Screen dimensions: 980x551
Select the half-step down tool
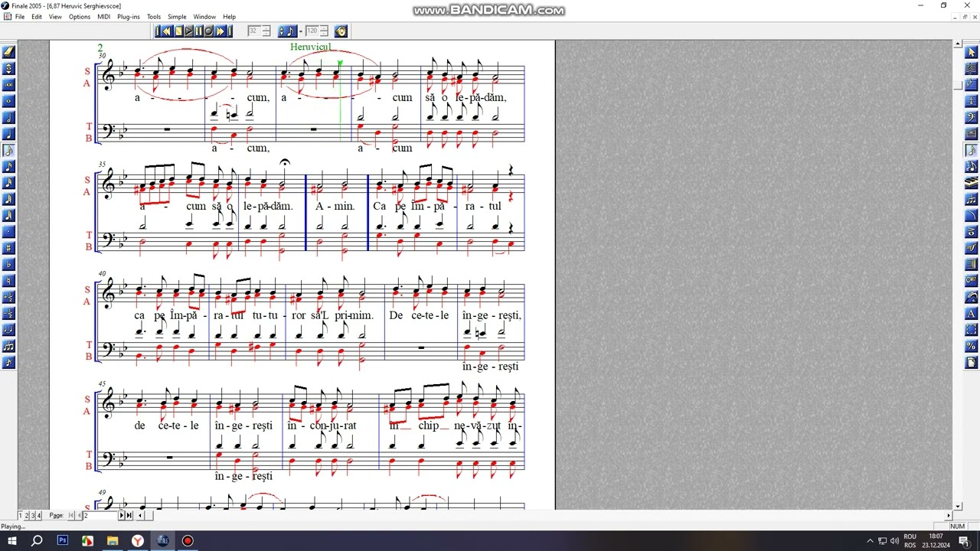(x=9, y=314)
